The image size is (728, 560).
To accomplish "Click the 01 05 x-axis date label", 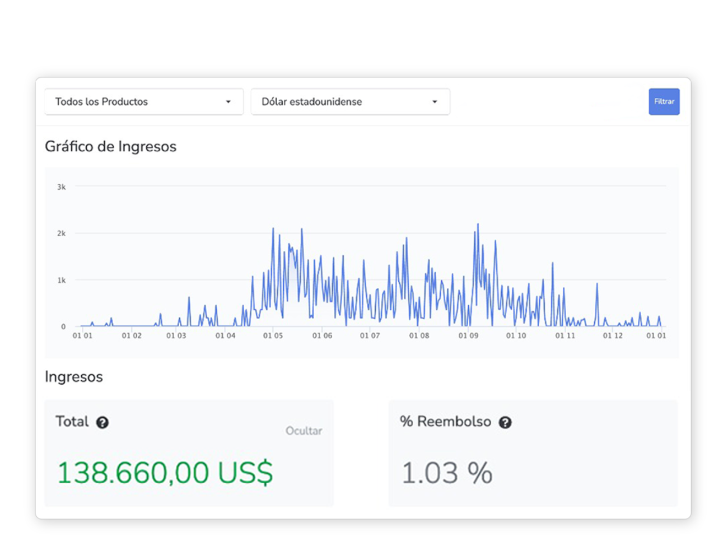I will pos(273,335).
